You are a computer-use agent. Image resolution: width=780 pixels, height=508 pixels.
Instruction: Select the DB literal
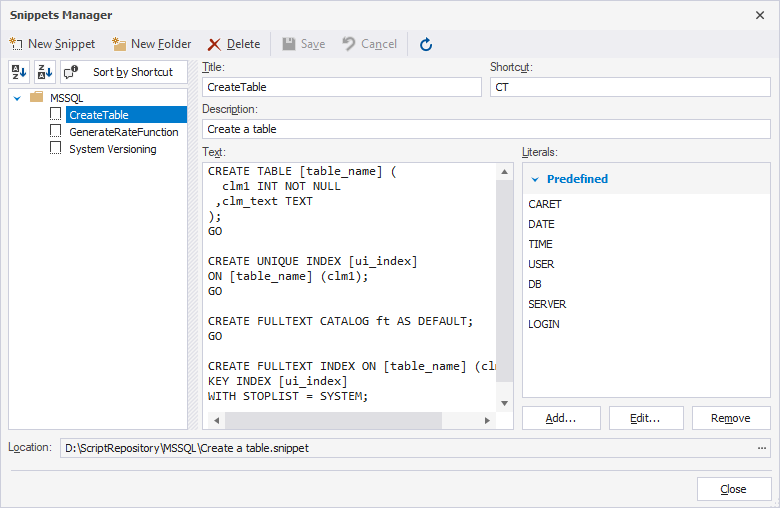535,284
